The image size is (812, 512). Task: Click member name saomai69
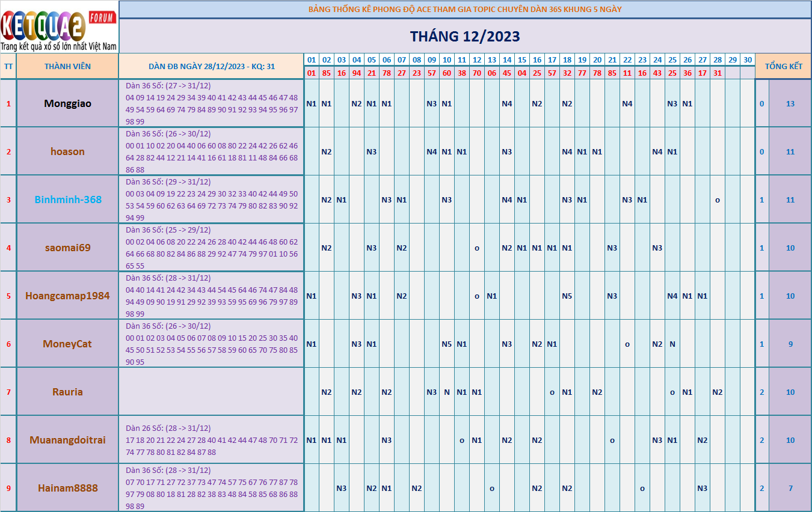[x=67, y=248]
